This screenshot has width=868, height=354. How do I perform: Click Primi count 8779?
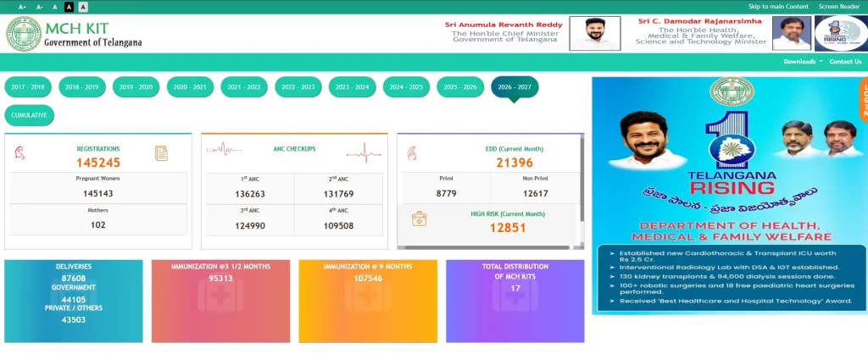point(446,194)
